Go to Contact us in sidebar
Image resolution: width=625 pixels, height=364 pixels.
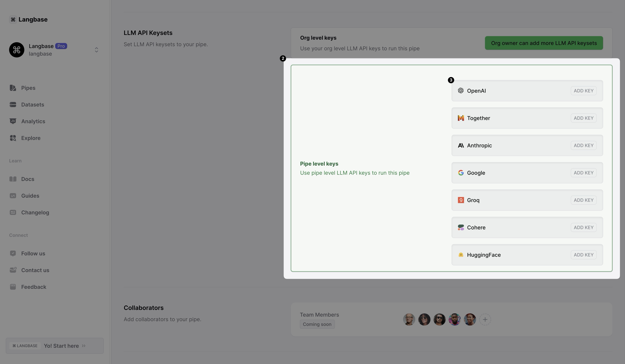click(35, 270)
